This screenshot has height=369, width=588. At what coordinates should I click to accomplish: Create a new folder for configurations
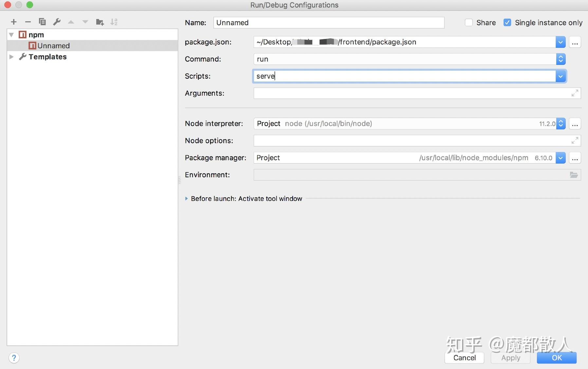click(x=100, y=22)
